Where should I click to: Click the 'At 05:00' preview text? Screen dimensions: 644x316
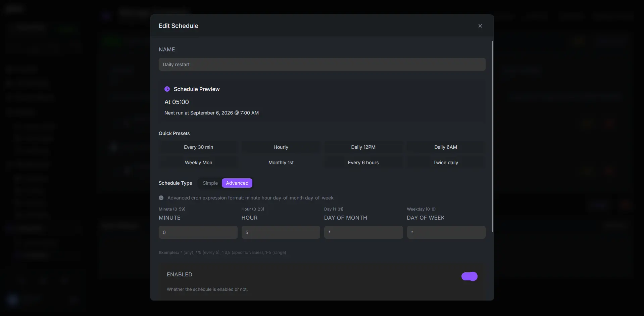click(177, 102)
